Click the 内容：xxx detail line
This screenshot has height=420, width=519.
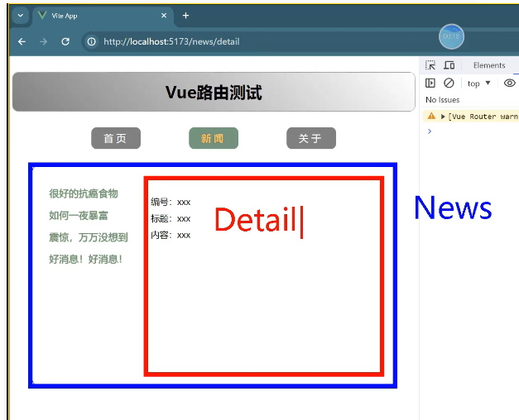171,235
